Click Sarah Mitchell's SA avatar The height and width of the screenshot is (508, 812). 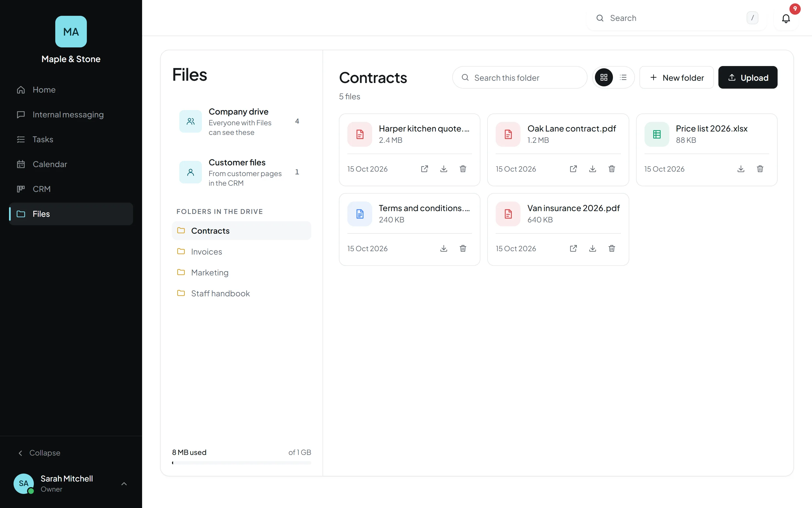pos(23,483)
